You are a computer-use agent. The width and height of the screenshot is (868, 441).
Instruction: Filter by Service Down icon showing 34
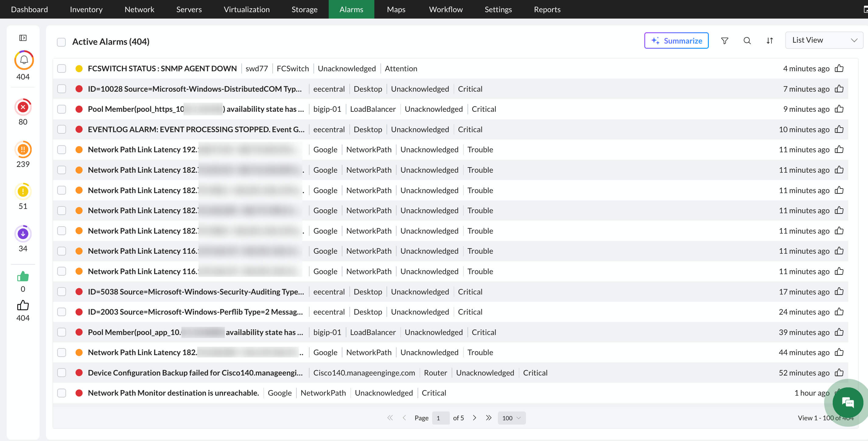[23, 234]
